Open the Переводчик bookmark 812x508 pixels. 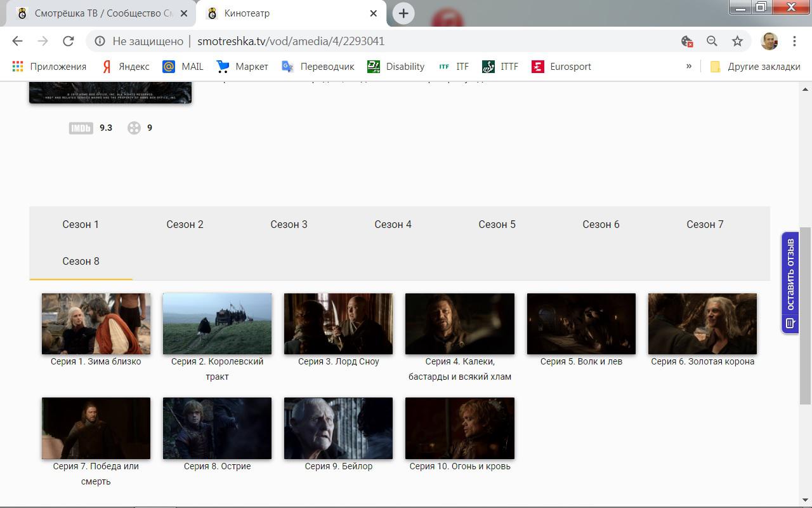point(318,67)
